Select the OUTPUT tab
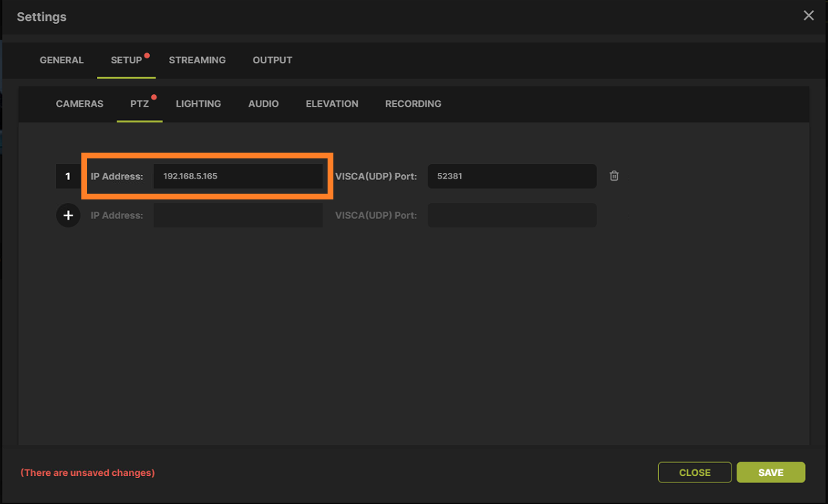828x504 pixels. [x=272, y=60]
